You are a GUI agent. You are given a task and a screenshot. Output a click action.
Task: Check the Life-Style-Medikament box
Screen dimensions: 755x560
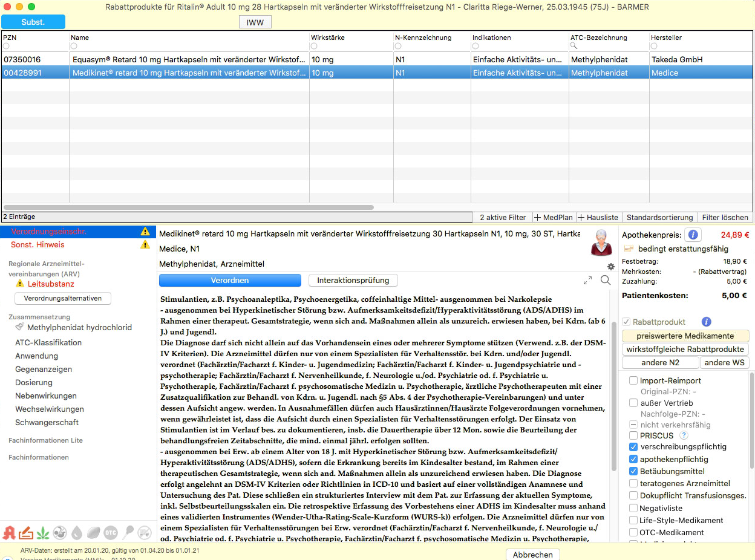633,520
